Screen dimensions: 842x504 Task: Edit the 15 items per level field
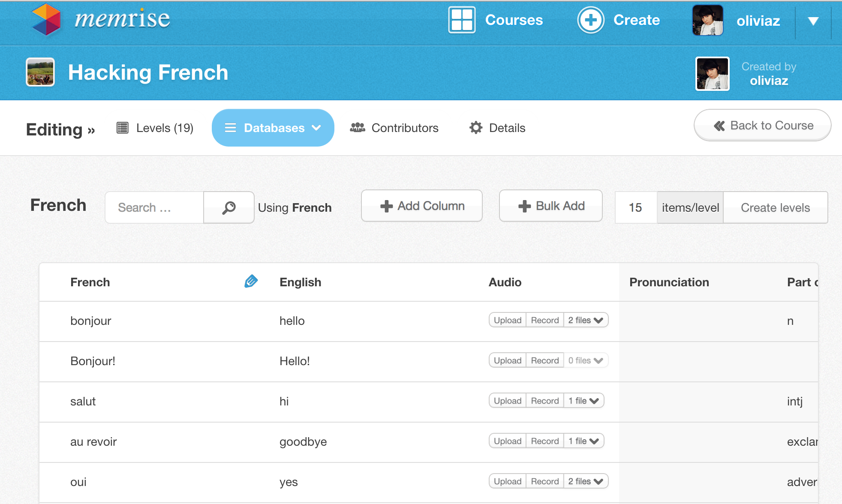pos(636,207)
